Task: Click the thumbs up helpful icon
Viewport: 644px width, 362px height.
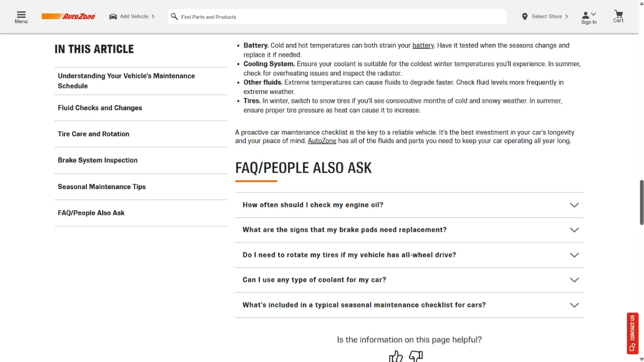Action: 396,356
